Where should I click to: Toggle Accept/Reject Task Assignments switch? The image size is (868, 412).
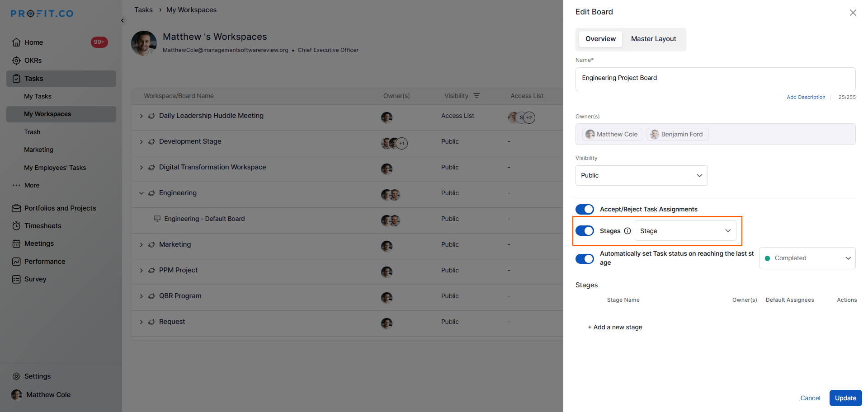[x=585, y=209]
